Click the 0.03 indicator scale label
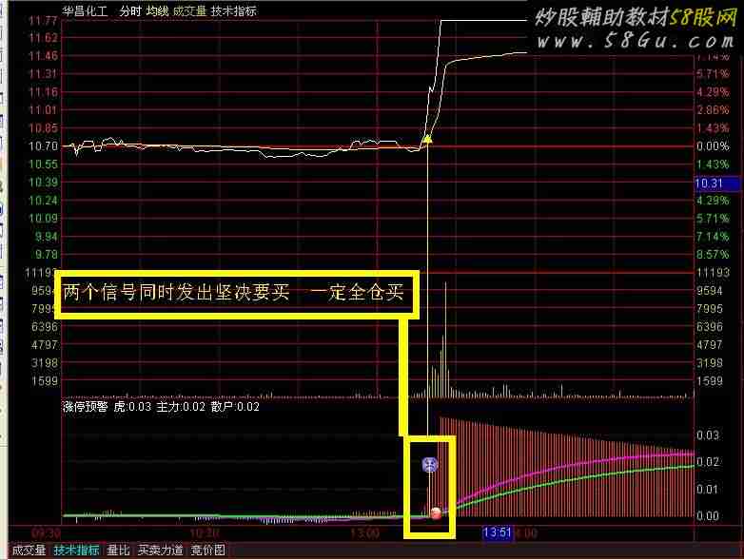Image resolution: width=744 pixels, height=560 pixels. pos(708,435)
